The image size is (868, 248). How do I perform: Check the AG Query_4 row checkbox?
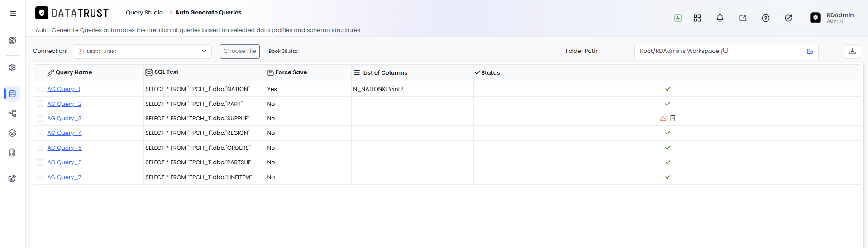(x=40, y=133)
